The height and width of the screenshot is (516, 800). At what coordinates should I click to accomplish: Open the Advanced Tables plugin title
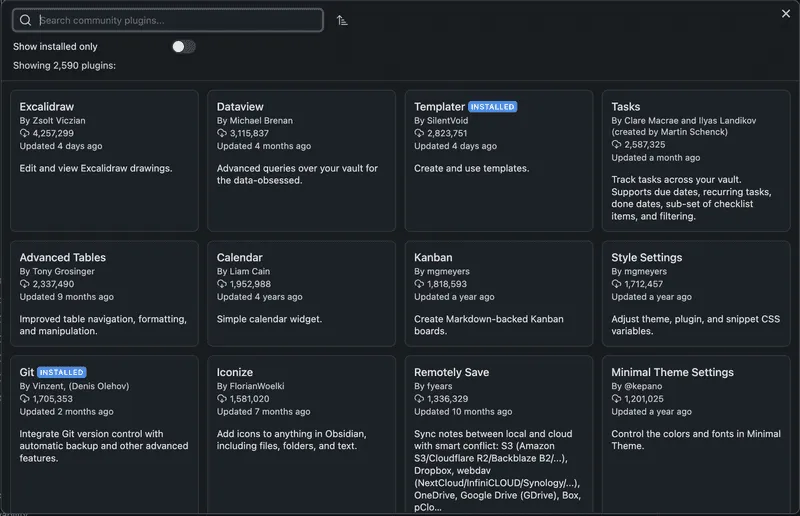pos(63,257)
